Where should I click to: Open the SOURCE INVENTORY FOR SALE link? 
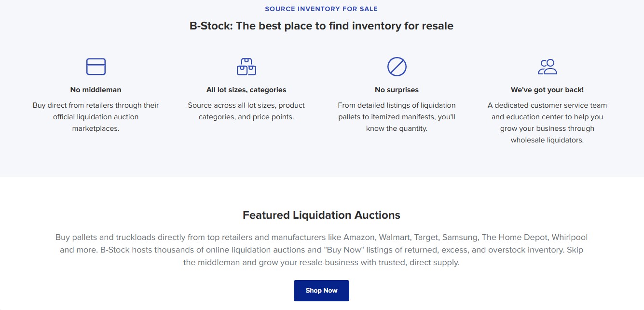pyautogui.click(x=321, y=9)
